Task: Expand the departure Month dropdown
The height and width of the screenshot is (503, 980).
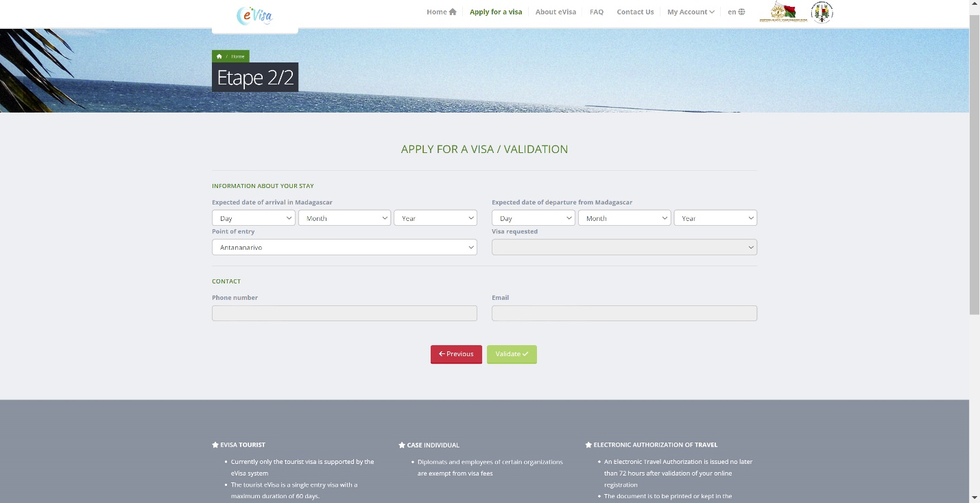Action: click(624, 218)
